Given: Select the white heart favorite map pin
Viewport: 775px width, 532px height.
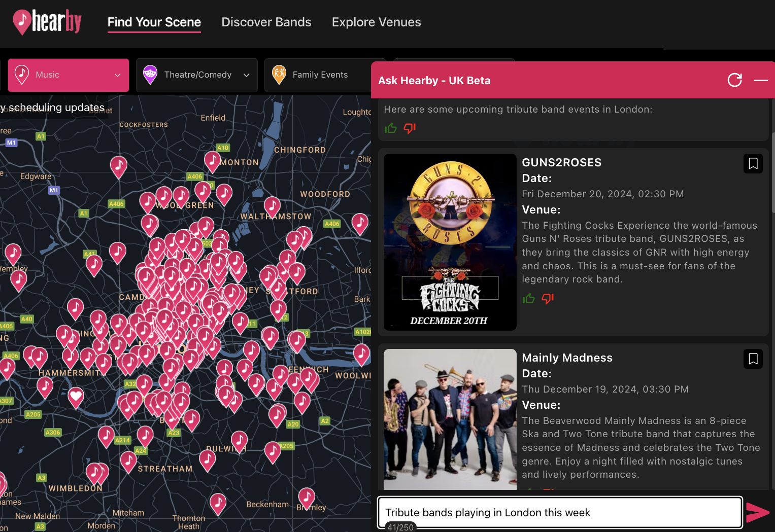Looking at the screenshot, I should 76,397.
